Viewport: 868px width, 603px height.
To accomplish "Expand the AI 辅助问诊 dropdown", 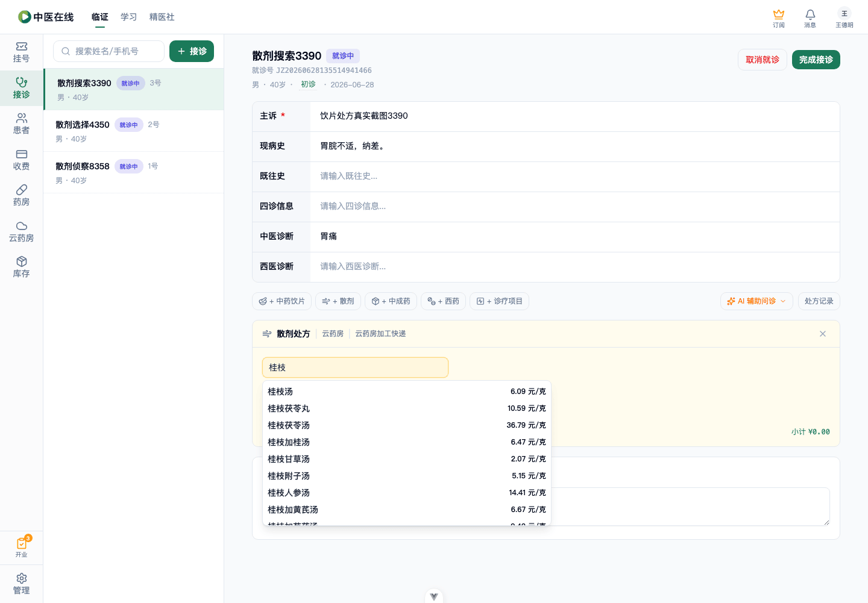I will point(756,301).
